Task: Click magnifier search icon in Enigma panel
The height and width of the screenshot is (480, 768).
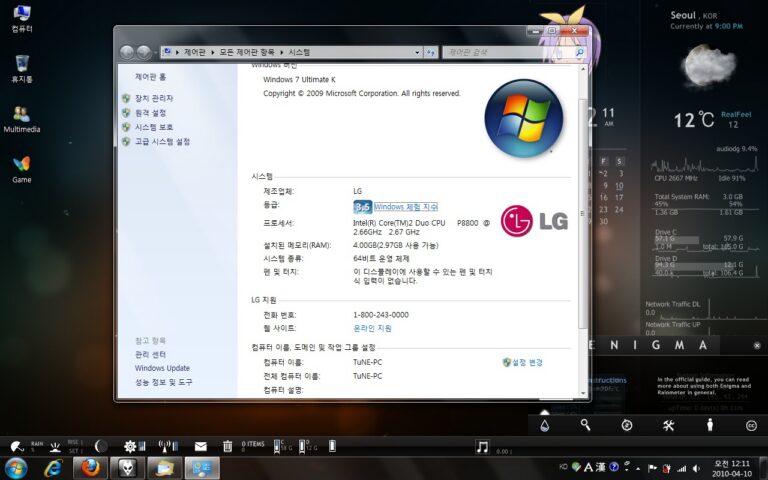Action: (585, 425)
